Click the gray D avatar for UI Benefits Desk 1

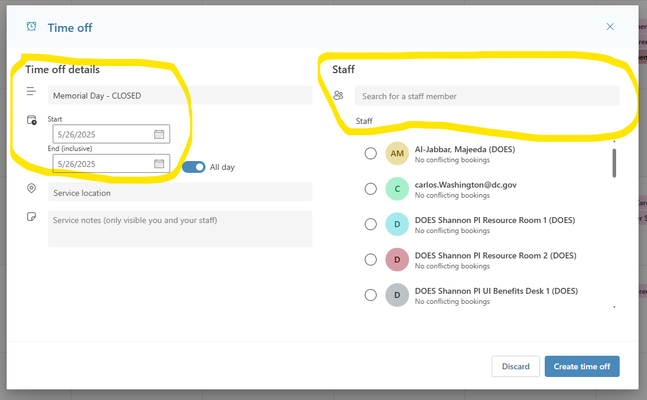click(397, 295)
